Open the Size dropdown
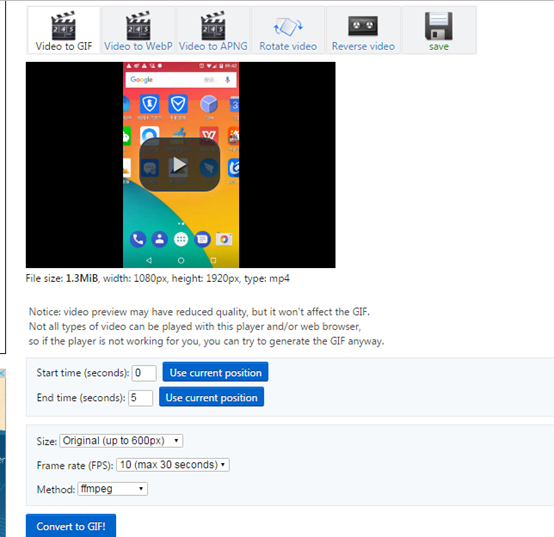The height and width of the screenshot is (537, 554). click(121, 441)
